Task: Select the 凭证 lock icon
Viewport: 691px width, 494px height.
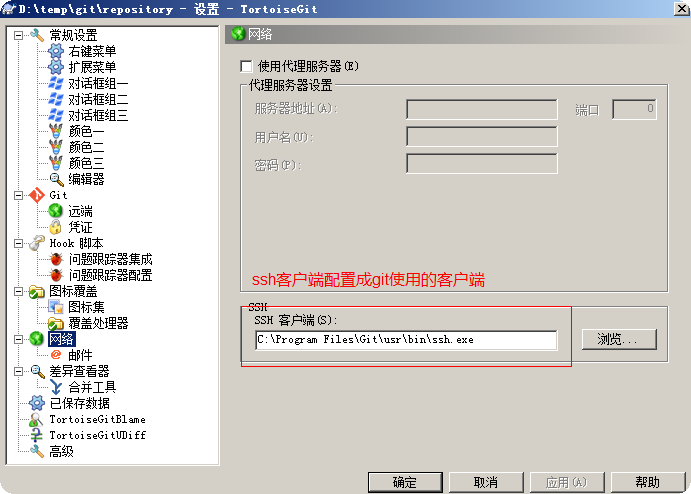Action: point(56,227)
